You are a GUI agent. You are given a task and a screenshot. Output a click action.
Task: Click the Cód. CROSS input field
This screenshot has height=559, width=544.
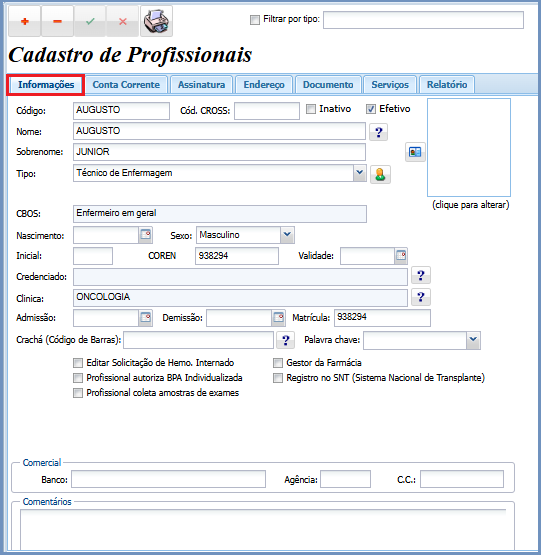(268, 111)
